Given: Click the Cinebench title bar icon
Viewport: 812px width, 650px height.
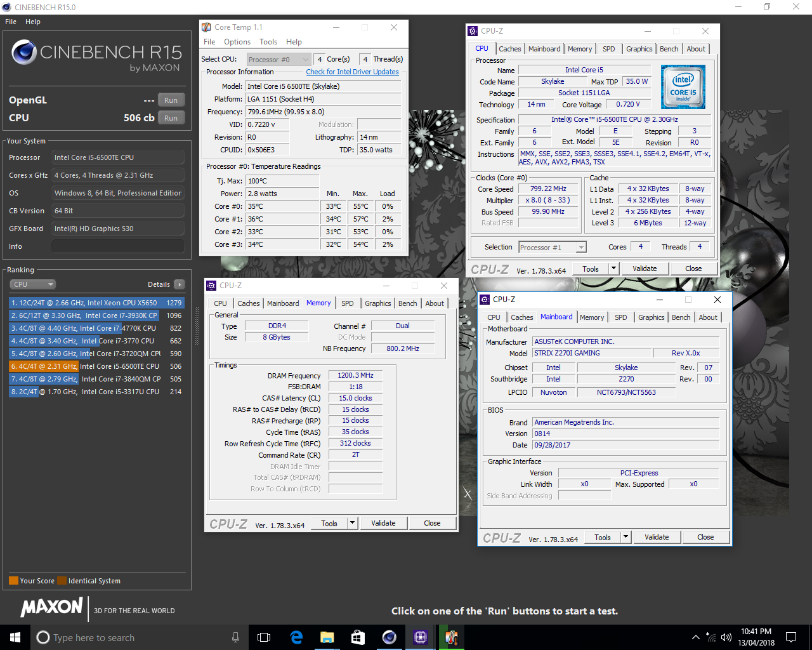Looking at the screenshot, I should [6, 7].
